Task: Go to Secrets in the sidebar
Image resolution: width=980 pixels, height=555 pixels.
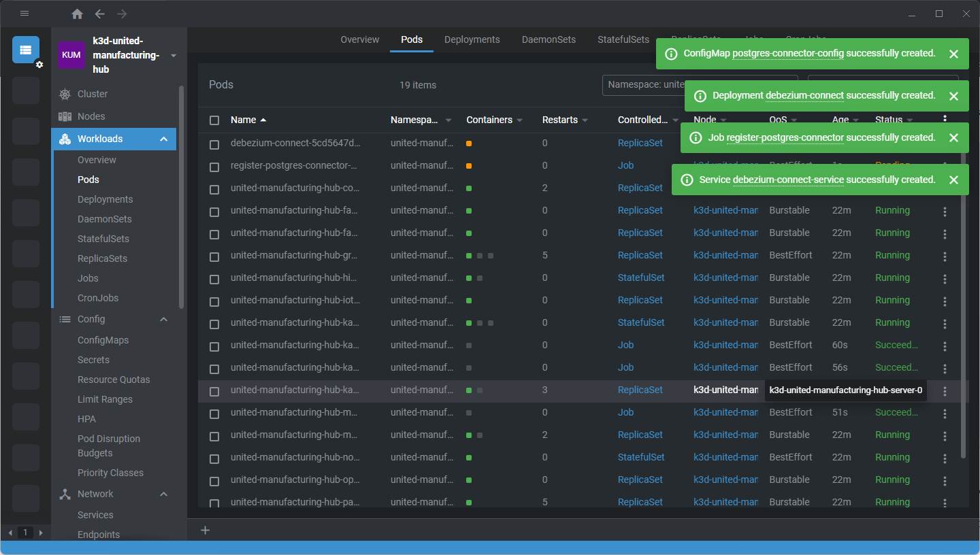Action: 93,360
